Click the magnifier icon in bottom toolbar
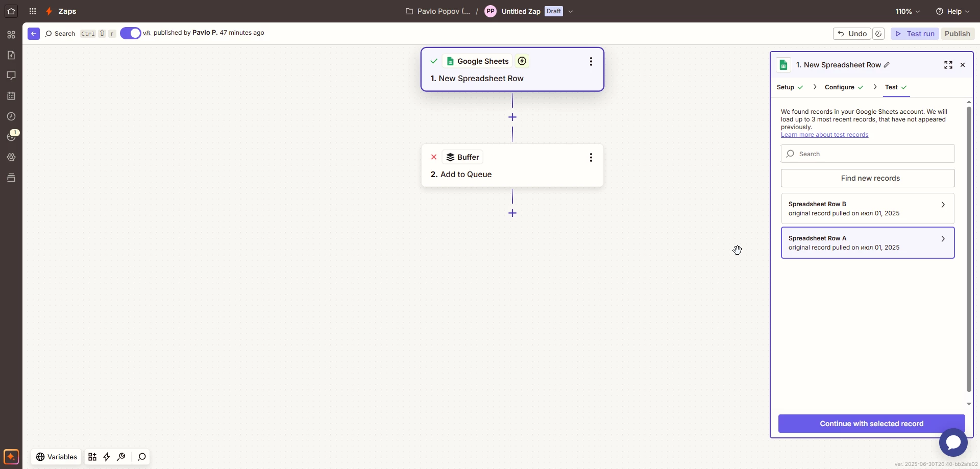This screenshot has height=469, width=980. point(142,457)
